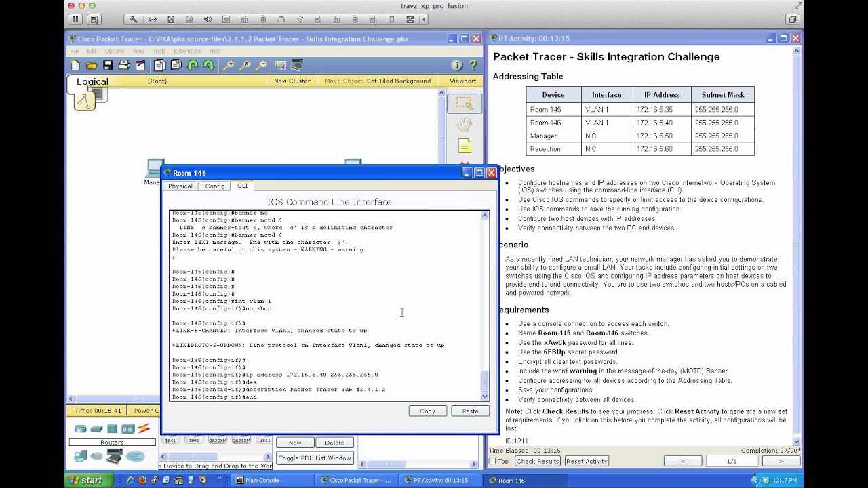
Task: Open the Windows start button
Action: (x=89, y=481)
